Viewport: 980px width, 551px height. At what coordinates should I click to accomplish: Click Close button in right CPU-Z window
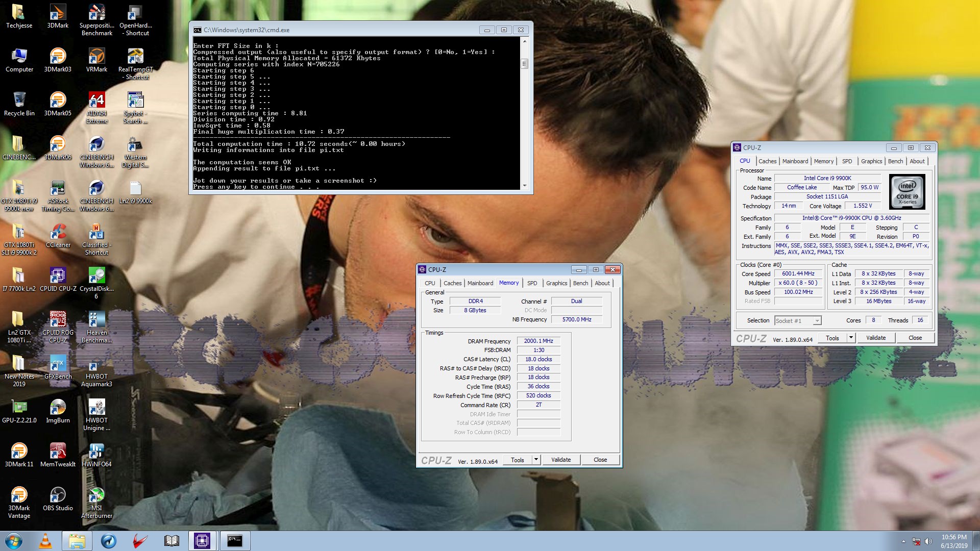click(x=915, y=338)
